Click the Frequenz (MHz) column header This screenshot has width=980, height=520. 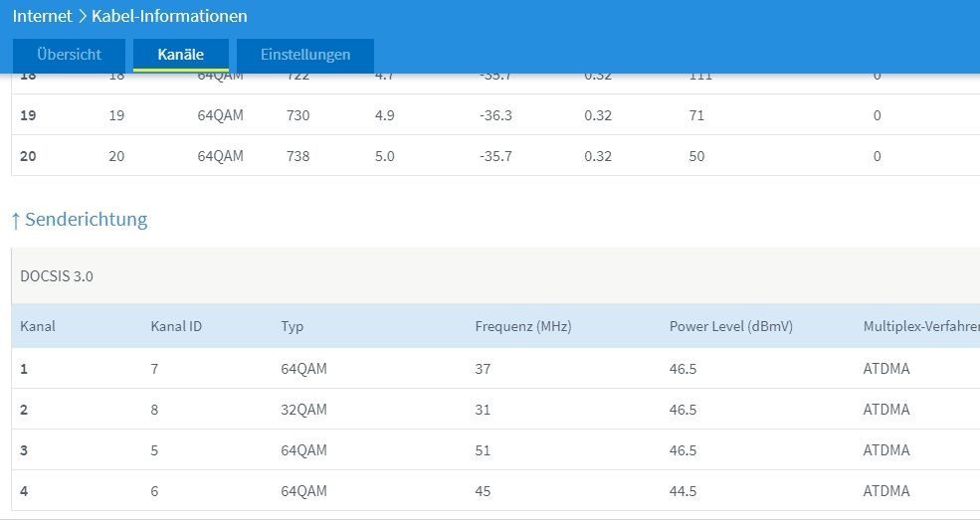tap(522, 326)
